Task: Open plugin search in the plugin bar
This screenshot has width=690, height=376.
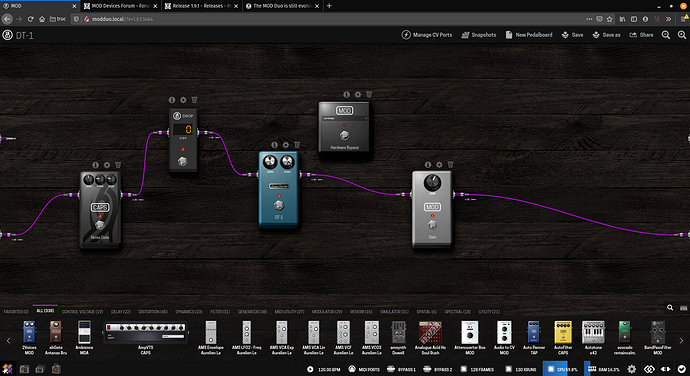Action: [670, 308]
